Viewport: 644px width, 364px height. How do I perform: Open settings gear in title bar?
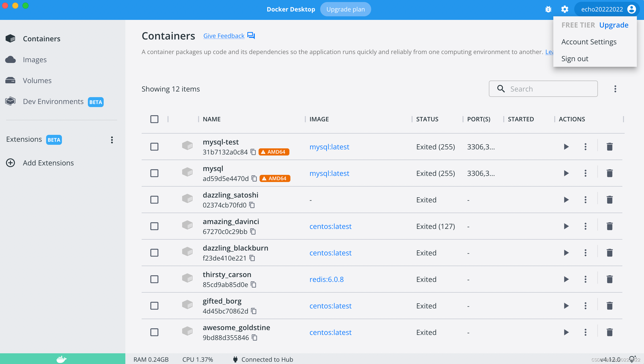point(565,9)
